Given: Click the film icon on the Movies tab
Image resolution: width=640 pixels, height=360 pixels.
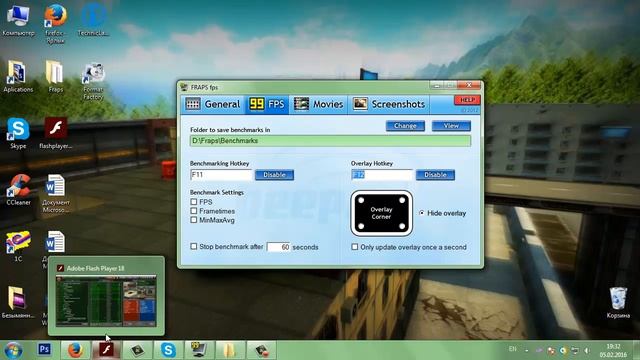Looking at the screenshot, I should click(301, 104).
